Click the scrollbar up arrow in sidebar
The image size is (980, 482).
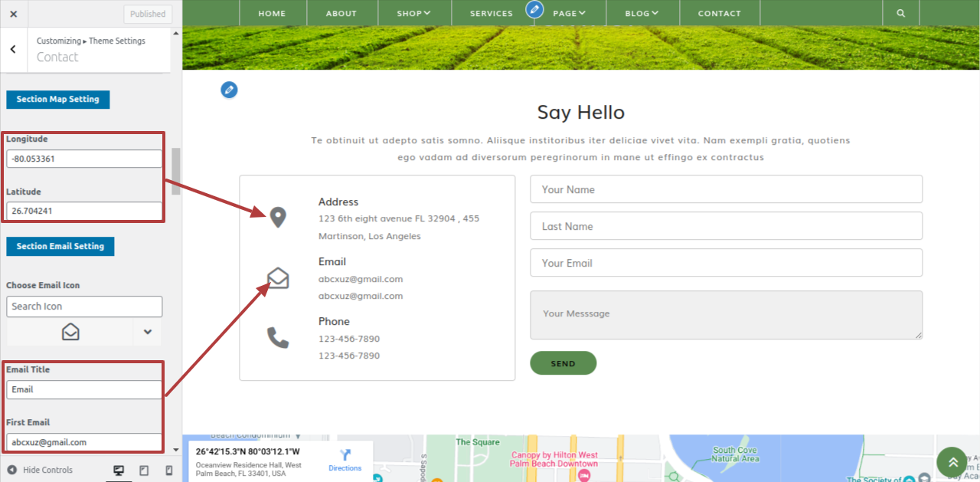[x=176, y=34]
